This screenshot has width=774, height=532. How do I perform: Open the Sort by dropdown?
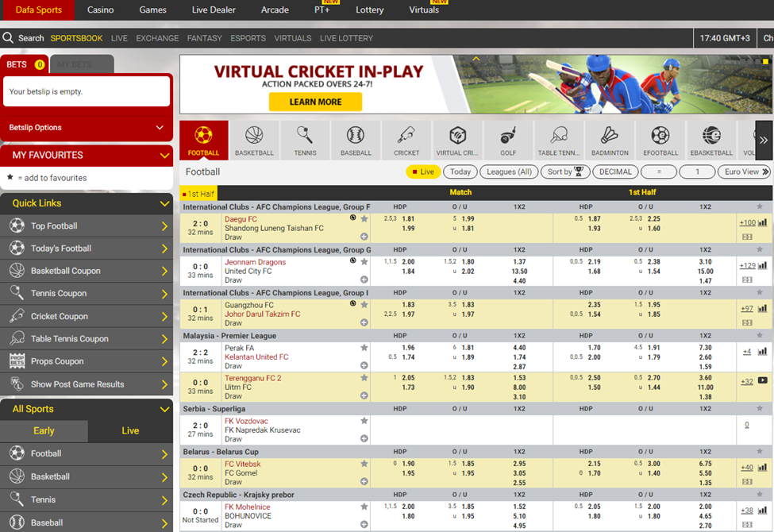tap(565, 172)
